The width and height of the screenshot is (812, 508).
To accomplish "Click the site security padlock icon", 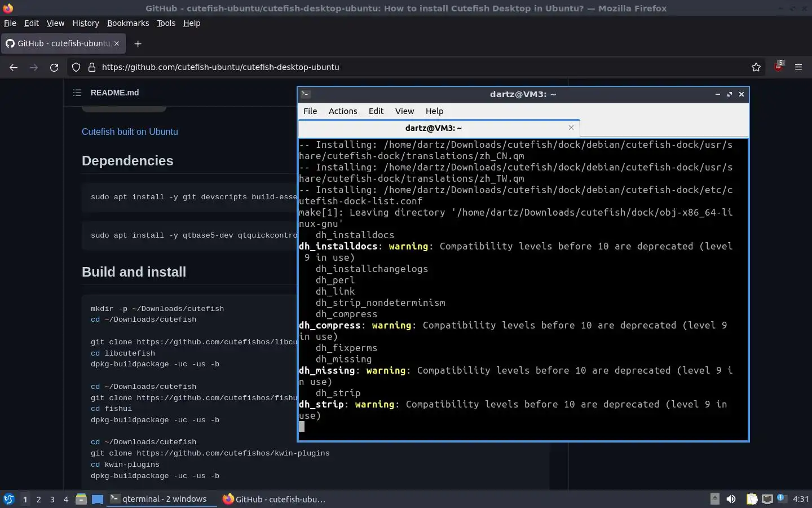I will click(x=92, y=67).
